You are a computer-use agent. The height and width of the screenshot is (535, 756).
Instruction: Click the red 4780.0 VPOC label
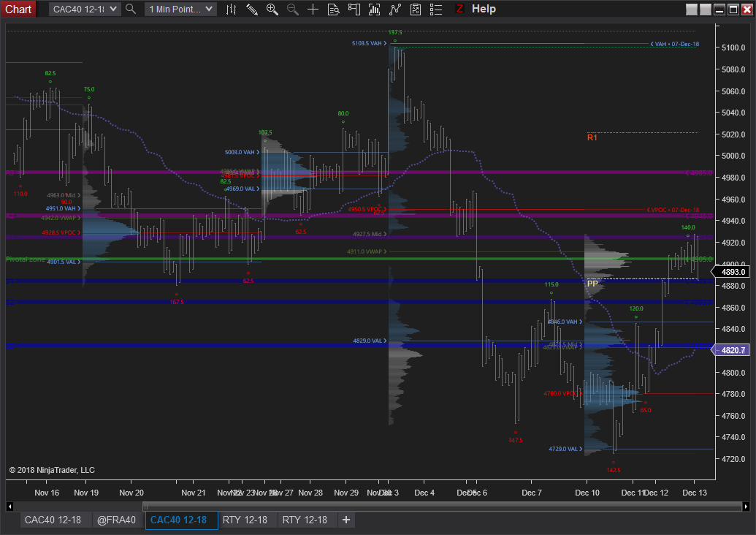coord(563,393)
